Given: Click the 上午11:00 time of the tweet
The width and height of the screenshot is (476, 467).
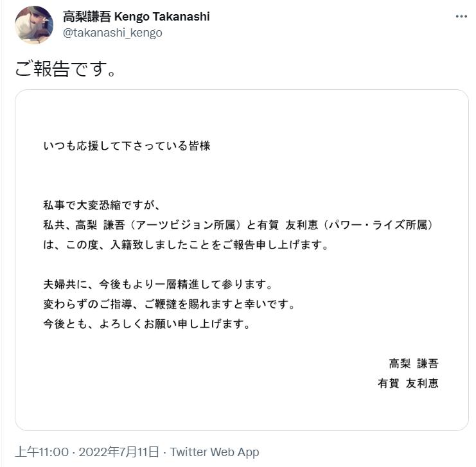Looking at the screenshot, I should [41, 452].
